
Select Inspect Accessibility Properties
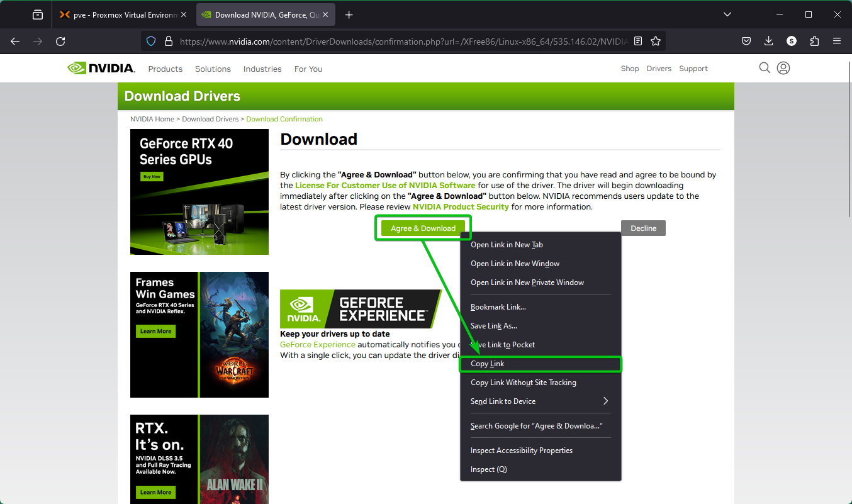coord(541,451)
